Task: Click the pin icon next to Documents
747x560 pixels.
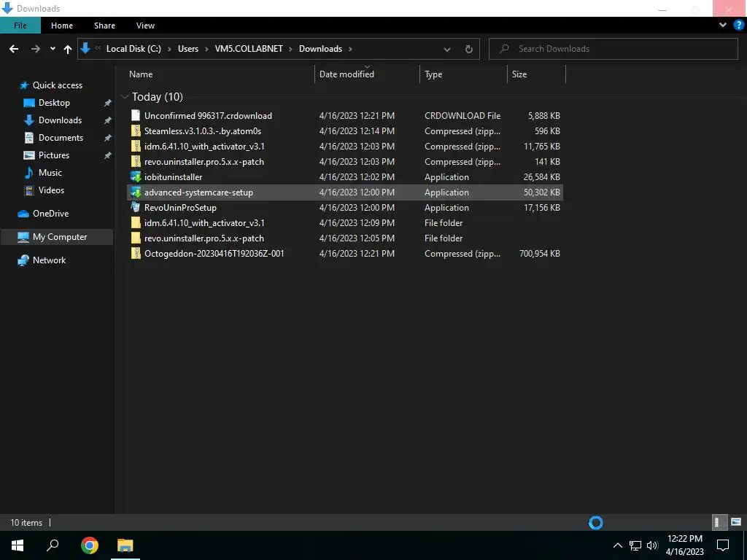Action: (108, 138)
